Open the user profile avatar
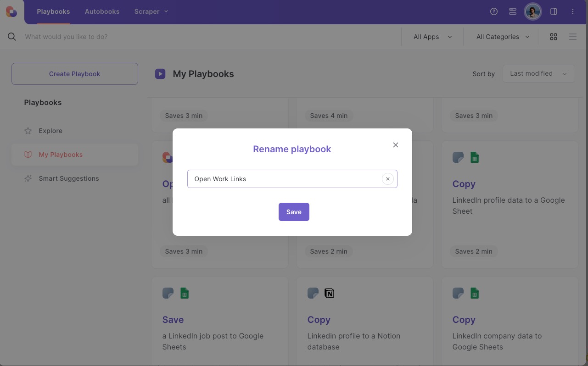The image size is (588, 366). tap(533, 11)
